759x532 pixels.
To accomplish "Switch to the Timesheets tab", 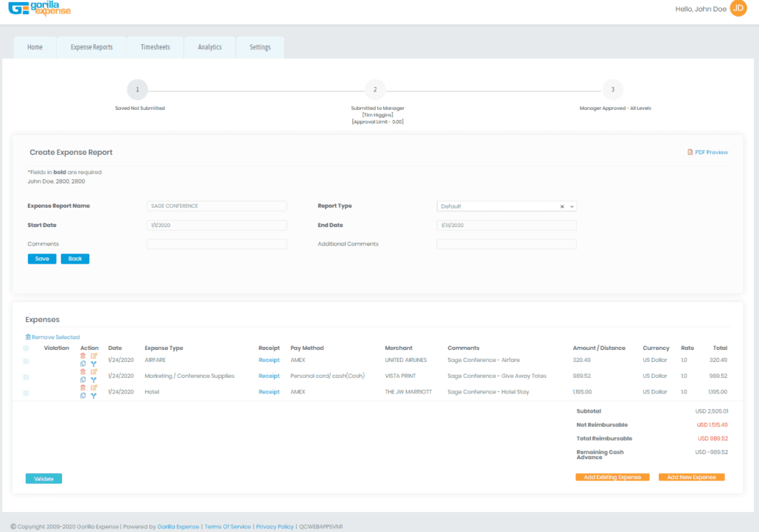I will point(154,46).
